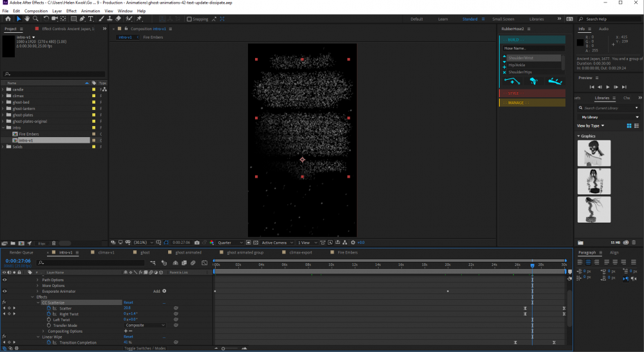Open the Animation menu
644x352 pixels.
click(90, 11)
